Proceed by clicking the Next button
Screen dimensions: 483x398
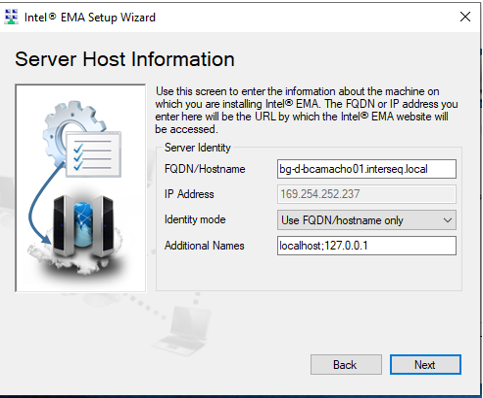tap(425, 365)
